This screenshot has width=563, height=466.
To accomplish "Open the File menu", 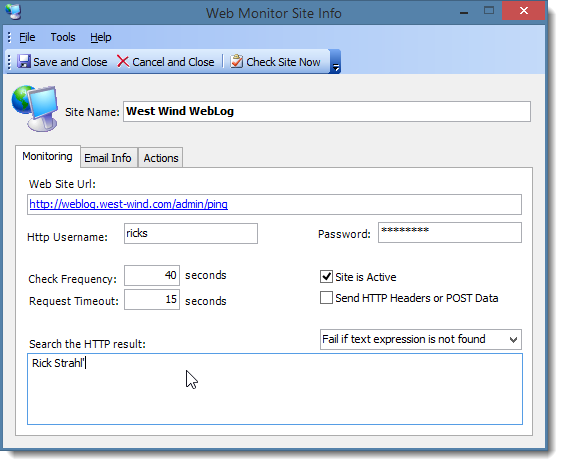I will pyautogui.click(x=27, y=37).
